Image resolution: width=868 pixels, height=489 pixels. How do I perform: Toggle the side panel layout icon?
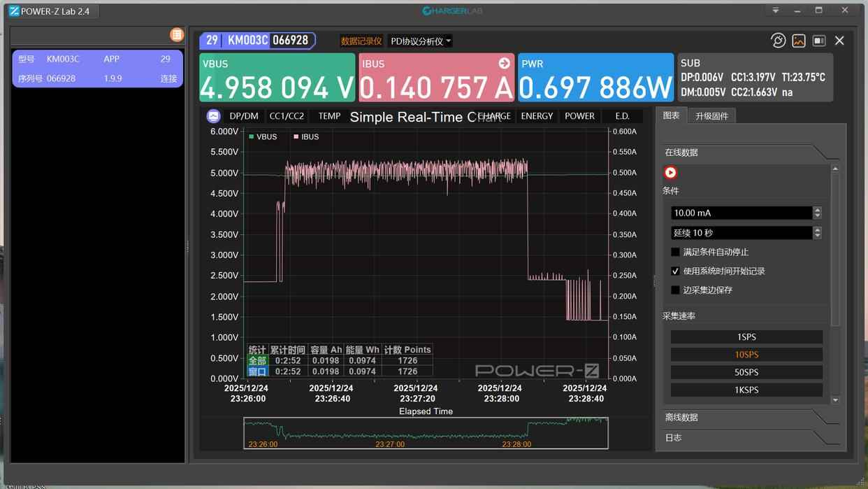[x=819, y=41]
